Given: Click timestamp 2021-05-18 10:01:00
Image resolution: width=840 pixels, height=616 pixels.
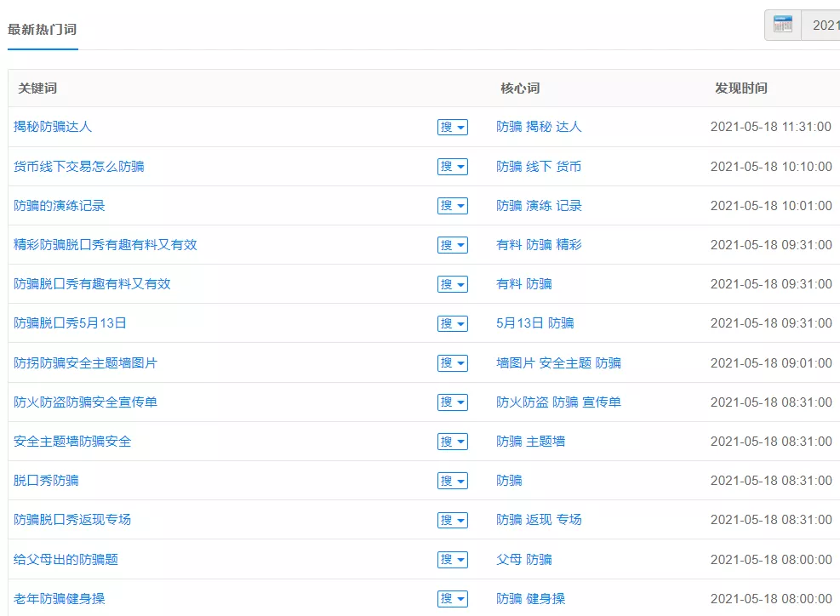Looking at the screenshot, I should click(x=771, y=206).
